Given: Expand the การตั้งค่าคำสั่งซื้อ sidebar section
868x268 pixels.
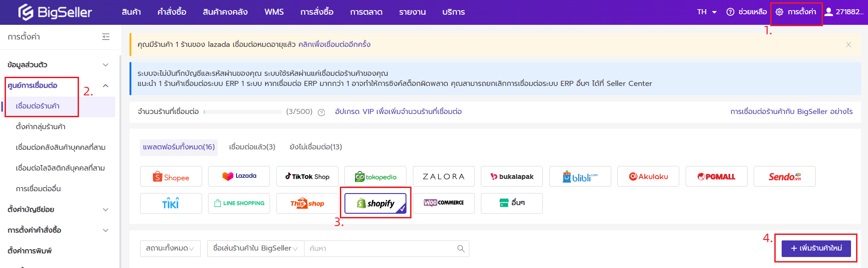Looking at the screenshot, I should click(x=58, y=230).
